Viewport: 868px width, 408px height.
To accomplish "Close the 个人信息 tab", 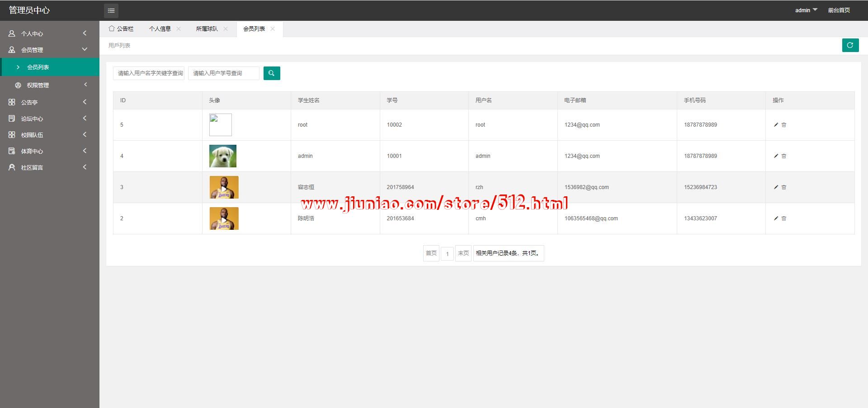I will point(179,29).
